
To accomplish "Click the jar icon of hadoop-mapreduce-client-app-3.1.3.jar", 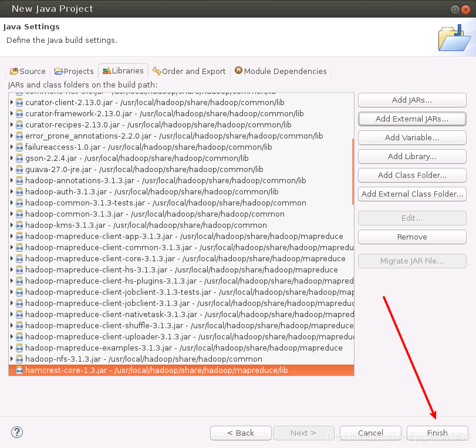I will 19,237.
